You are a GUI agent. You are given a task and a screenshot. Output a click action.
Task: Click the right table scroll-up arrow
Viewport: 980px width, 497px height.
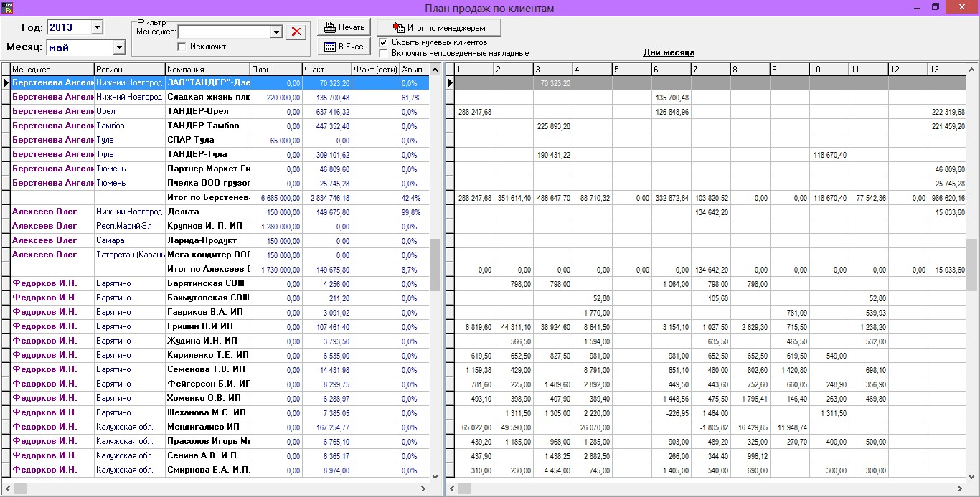(x=972, y=69)
